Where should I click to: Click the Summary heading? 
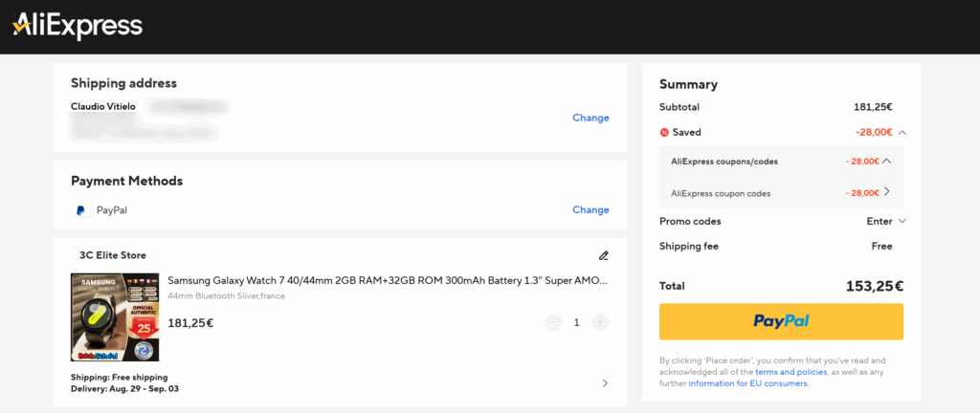[x=689, y=84]
